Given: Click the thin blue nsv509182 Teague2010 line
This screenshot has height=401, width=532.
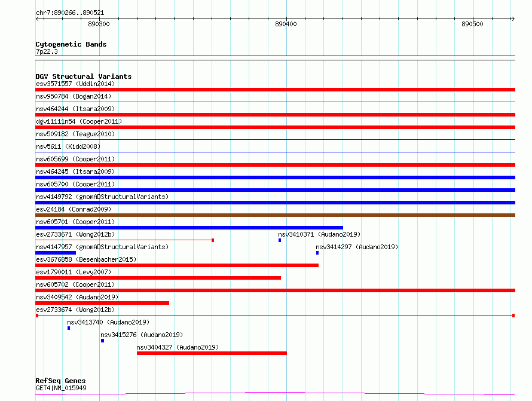Looking at the screenshot, I should coord(275,139).
